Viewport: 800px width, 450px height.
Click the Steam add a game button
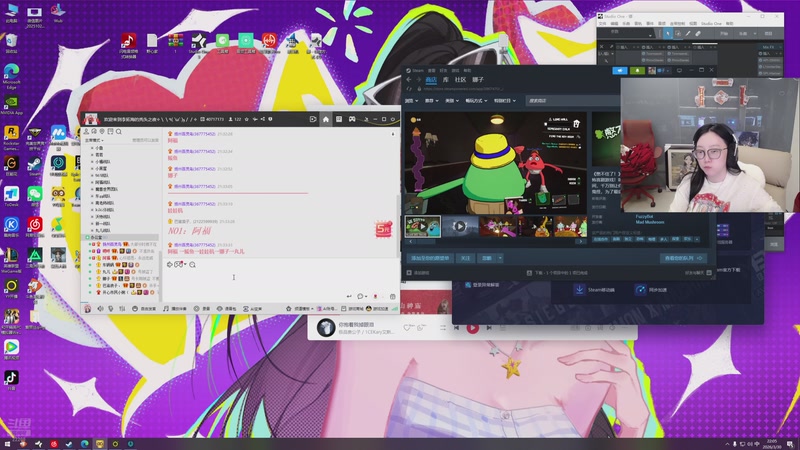pos(418,273)
